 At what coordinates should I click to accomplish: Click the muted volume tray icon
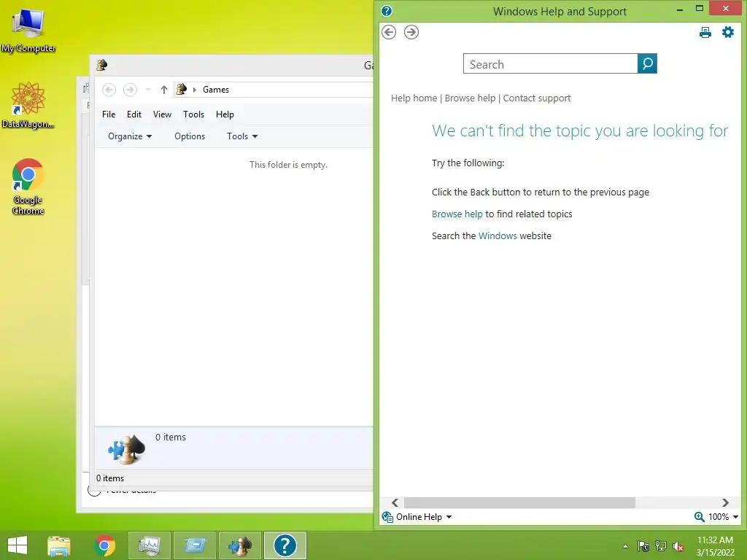[x=678, y=546]
